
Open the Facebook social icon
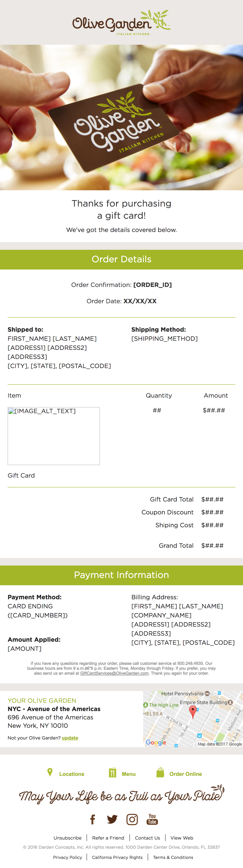coord(93,819)
